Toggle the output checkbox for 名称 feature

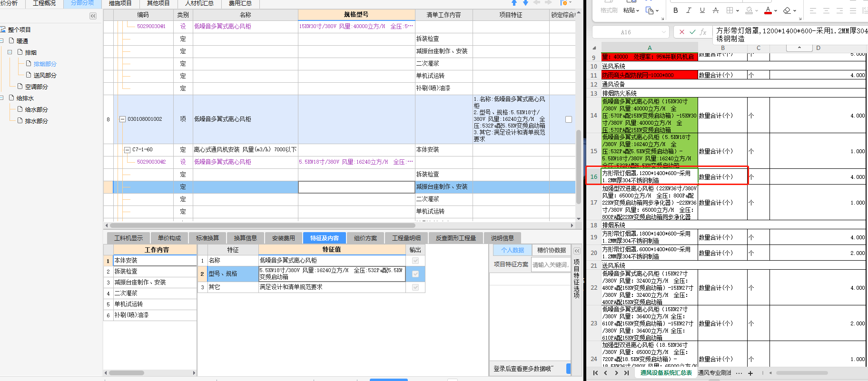click(x=415, y=261)
